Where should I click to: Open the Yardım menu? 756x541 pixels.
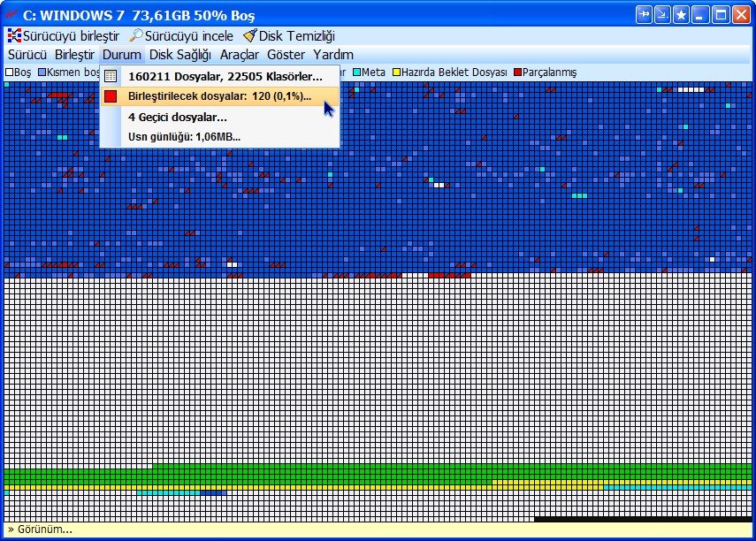pos(333,55)
